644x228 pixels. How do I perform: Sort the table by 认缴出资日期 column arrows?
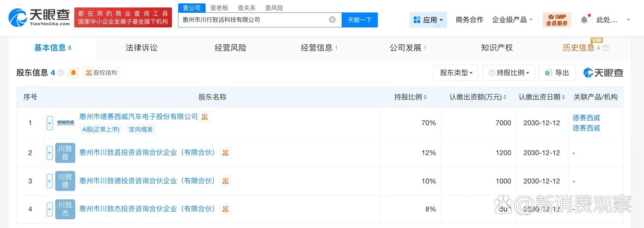click(x=564, y=97)
